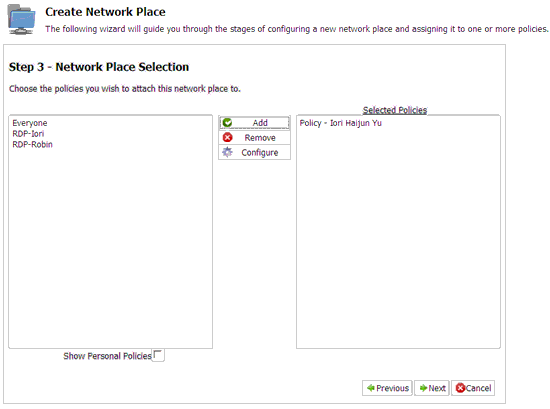Click the Selected Policies header
The width and height of the screenshot is (550, 409).
[x=395, y=110]
